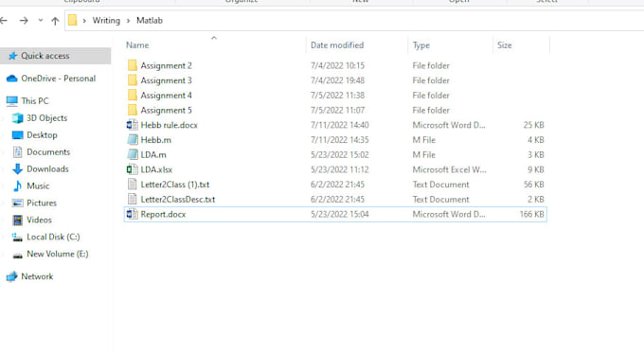Screen dimensions: 644x353
Task: Select the Assignment 4 folder
Action: (x=166, y=96)
